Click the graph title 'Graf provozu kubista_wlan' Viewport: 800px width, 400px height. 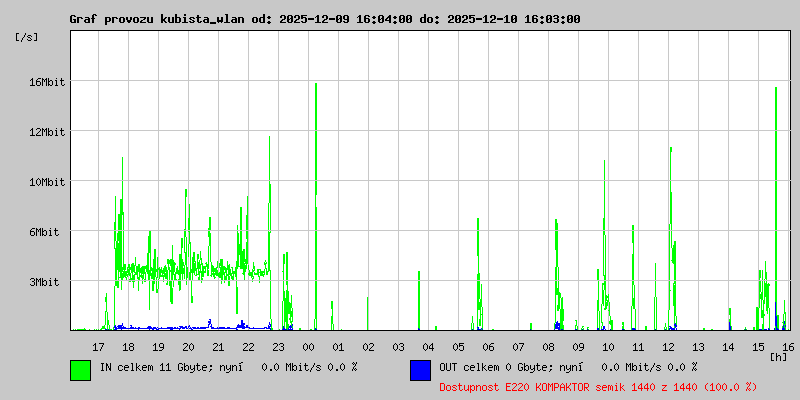point(158,19)
